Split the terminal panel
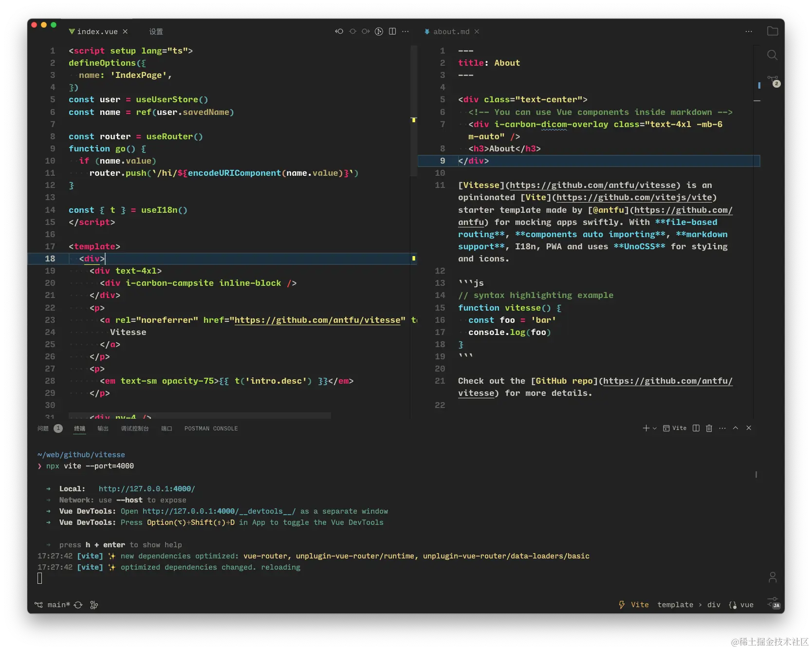 (x=696, y=428)
